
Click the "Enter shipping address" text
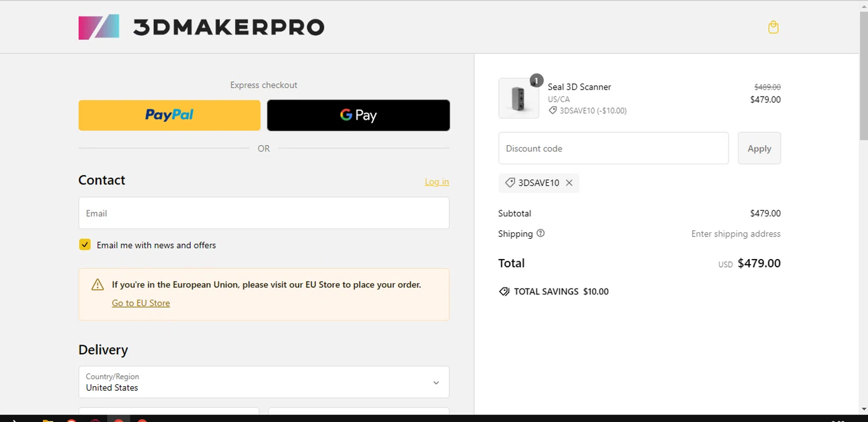(x=736, y=234)
